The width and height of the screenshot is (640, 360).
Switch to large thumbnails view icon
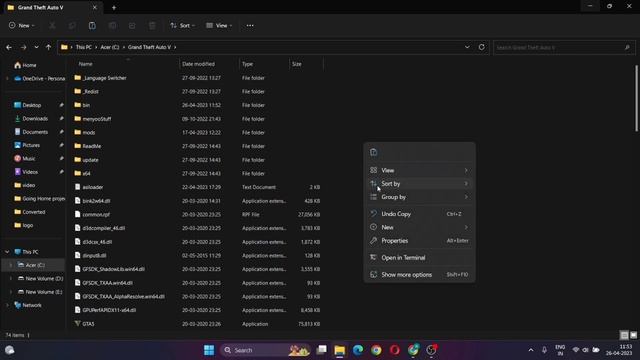click(633, 335)
